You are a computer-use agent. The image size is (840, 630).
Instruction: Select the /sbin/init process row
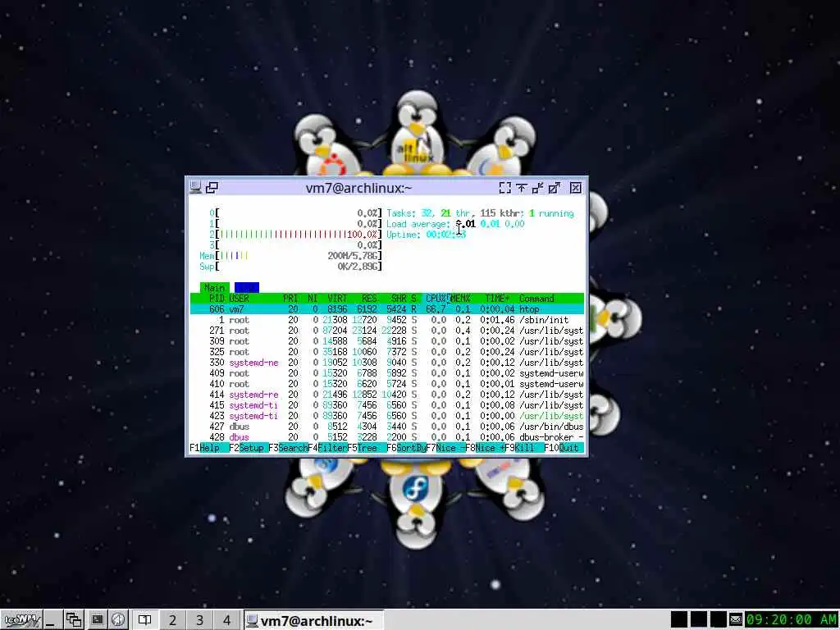click(x=387, y=320)
